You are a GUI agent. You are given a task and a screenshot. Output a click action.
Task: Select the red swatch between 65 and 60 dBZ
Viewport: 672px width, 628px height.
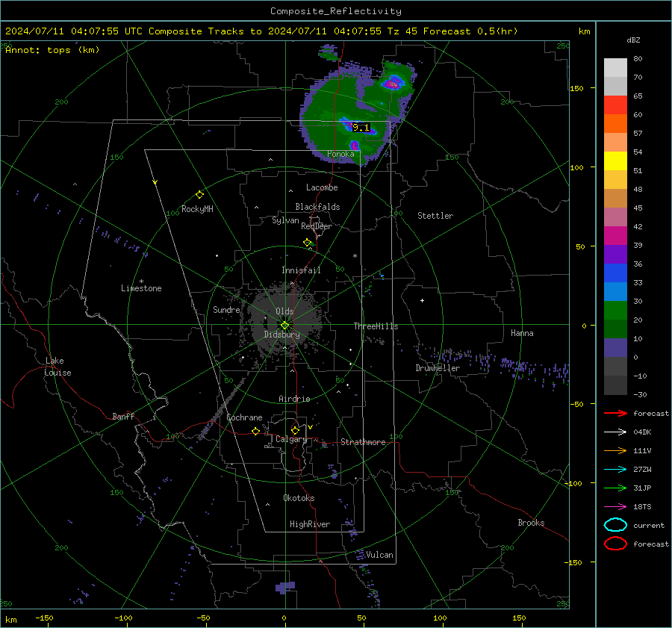click(x=615, y=105)
